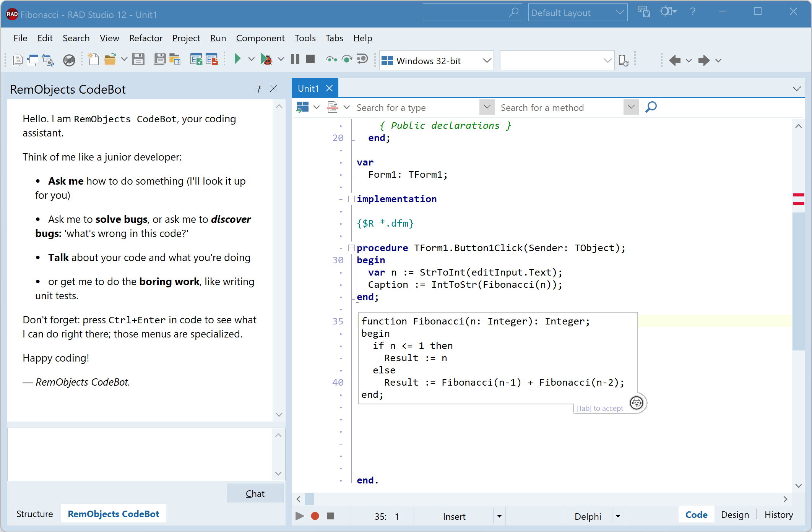Viewport: 812px width, 532px height.
Task: Open a file with the folder icon
Action: point(110,60)
